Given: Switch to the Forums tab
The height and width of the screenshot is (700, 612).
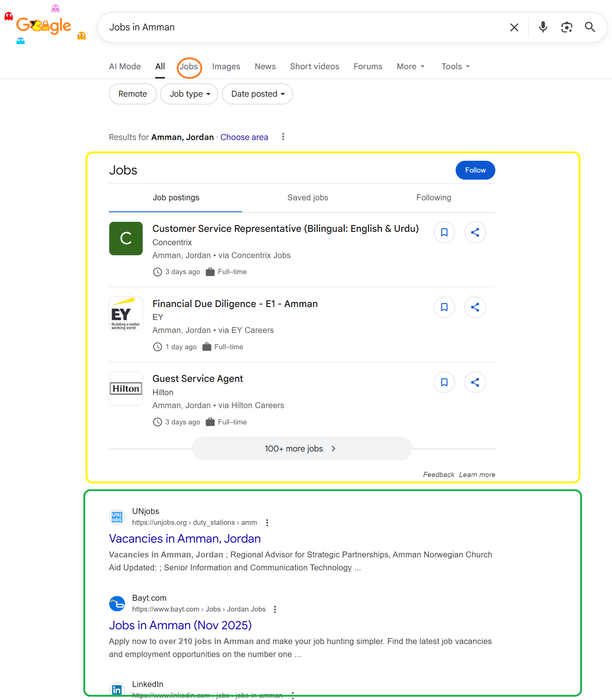Looking at the screenshot, I should (x=368, y=67).
